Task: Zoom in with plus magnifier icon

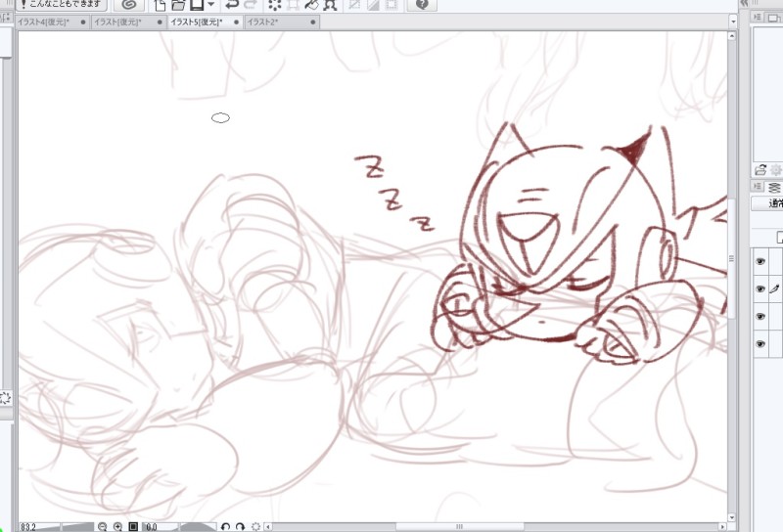Action: coord(117,527)
